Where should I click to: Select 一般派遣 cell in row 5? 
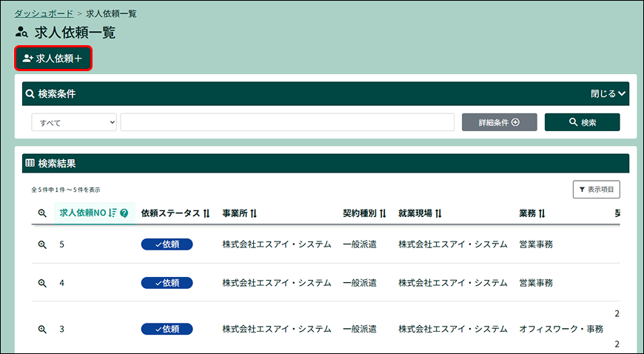tap(360, 244)
